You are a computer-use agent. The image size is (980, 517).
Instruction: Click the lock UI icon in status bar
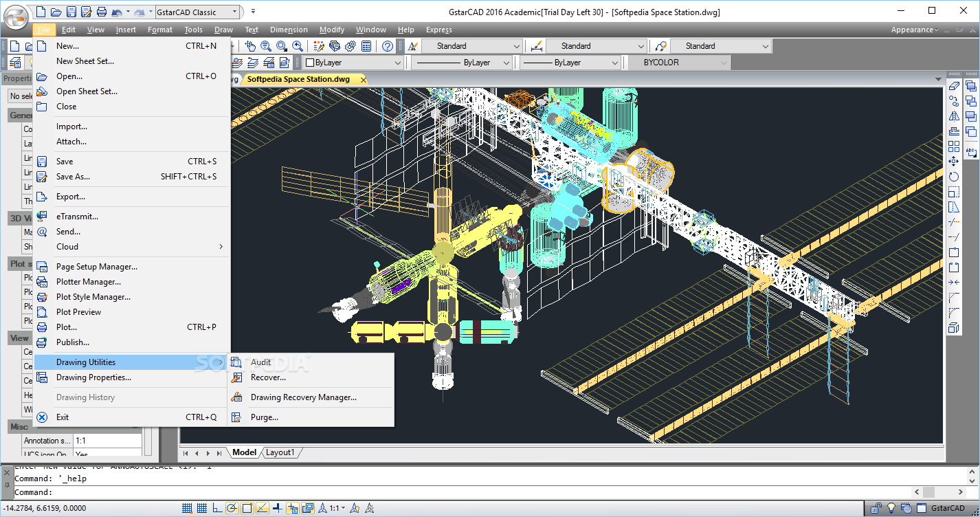876,509
